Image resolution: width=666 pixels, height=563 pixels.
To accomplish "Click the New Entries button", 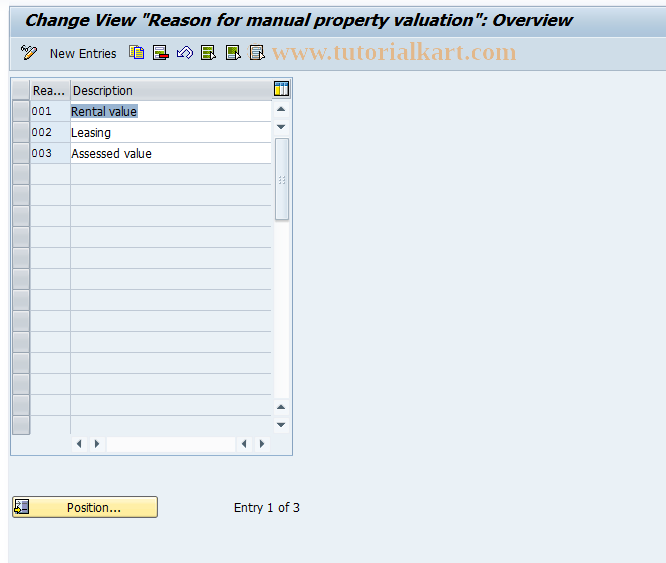I will pos(83,53).
